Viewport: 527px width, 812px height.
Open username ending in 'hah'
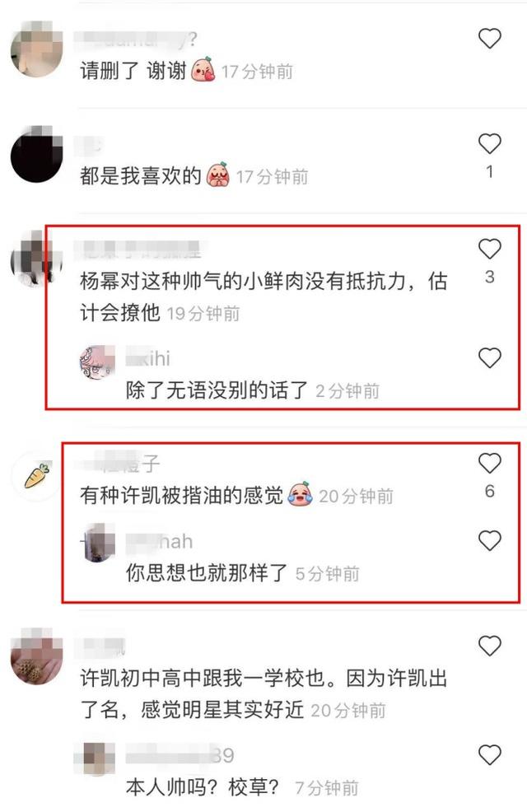[160, 542]
